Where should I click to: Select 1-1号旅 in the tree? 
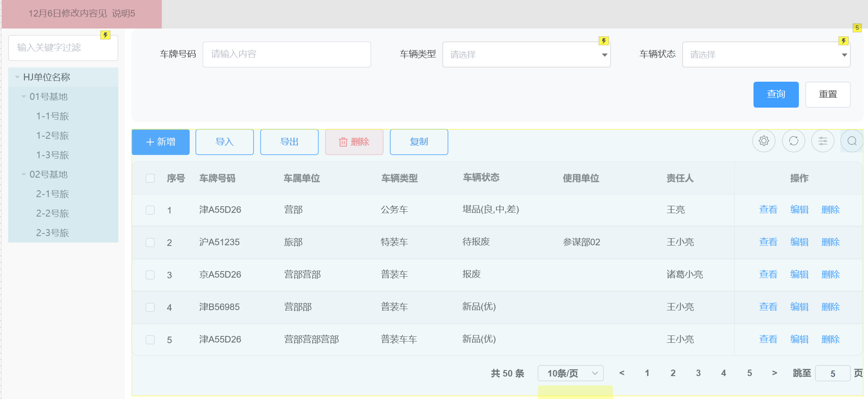[53, 116]
